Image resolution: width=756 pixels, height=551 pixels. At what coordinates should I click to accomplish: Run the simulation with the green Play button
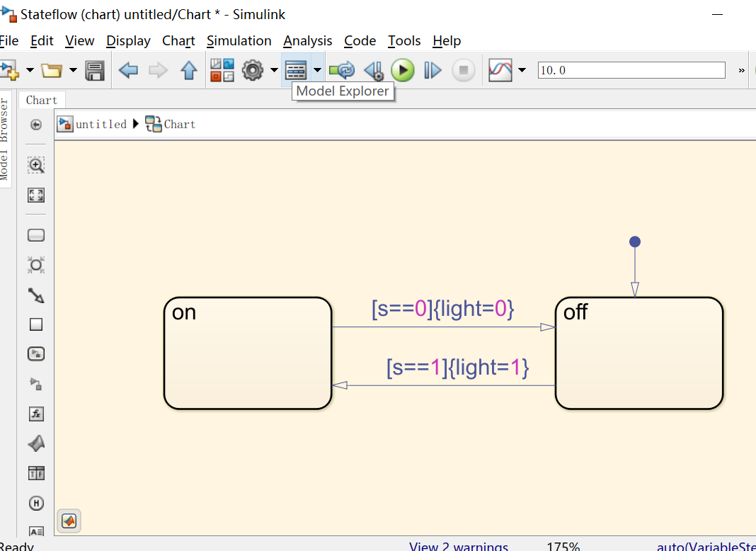(x=403, y=69)
